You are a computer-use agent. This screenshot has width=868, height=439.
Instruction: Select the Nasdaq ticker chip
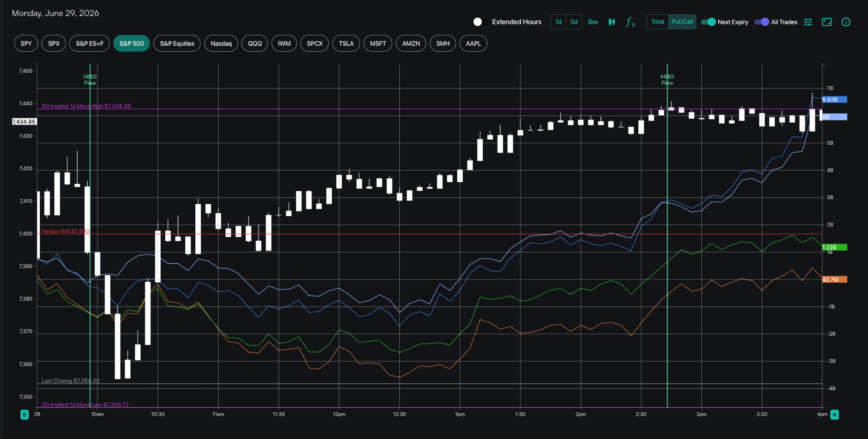tap(221, 43)
